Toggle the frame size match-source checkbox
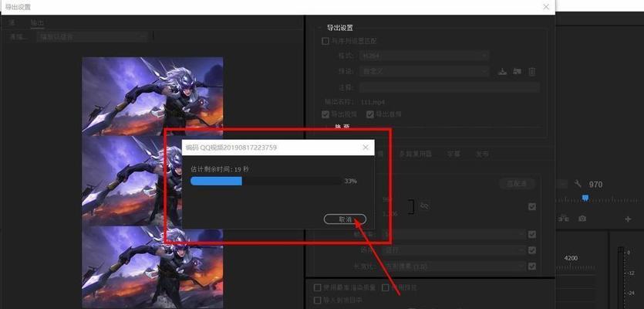 pos(532,206)
